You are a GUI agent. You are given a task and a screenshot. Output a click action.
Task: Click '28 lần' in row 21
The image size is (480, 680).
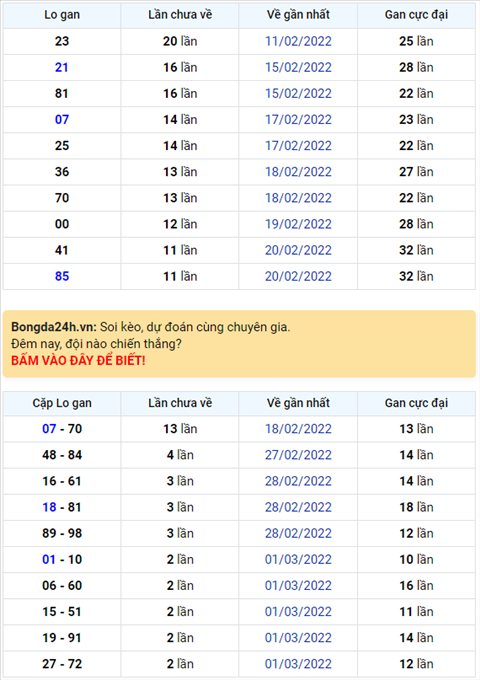[x=416, y=67]
